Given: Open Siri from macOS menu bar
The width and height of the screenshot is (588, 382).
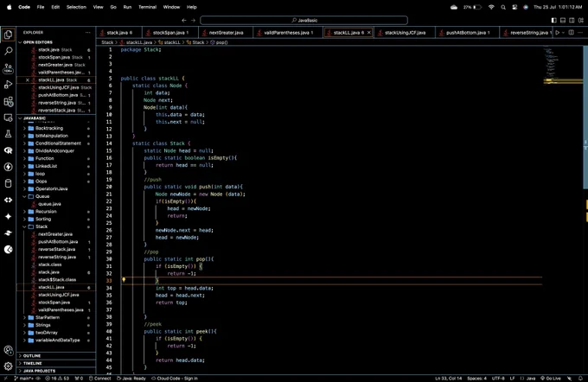Looking at the screenshot, I should 526,7.
